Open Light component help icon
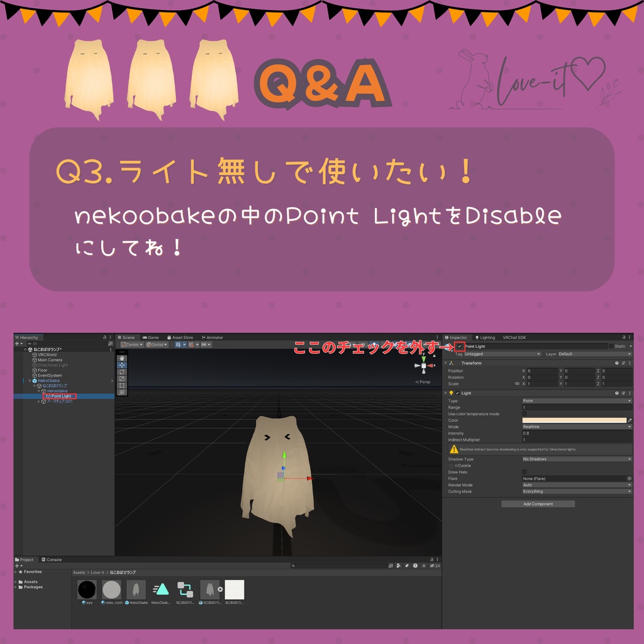Viewport: 644px width, 644px height. [616, 393]
